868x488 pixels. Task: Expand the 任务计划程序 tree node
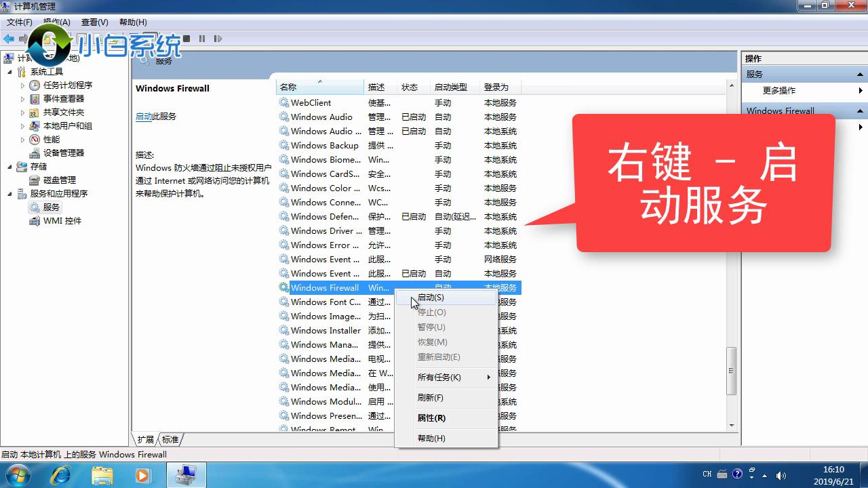pos(22,85)
